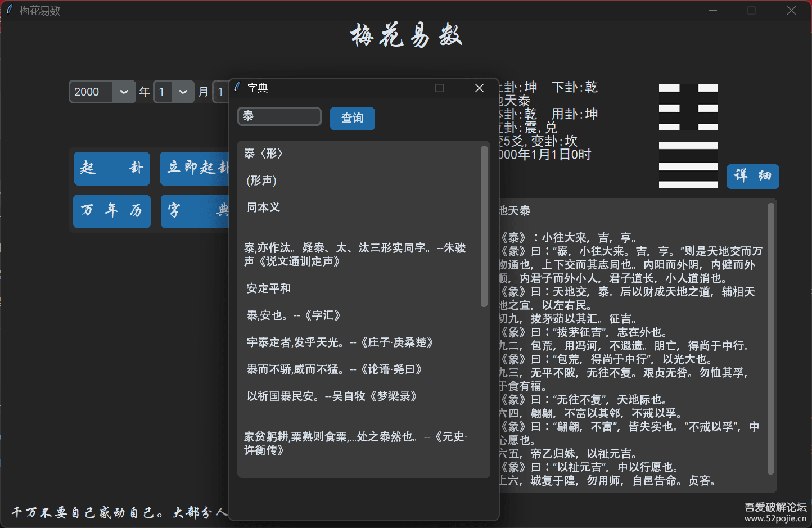
Task: Close the 字典 dialog
Action: point(479,88)
